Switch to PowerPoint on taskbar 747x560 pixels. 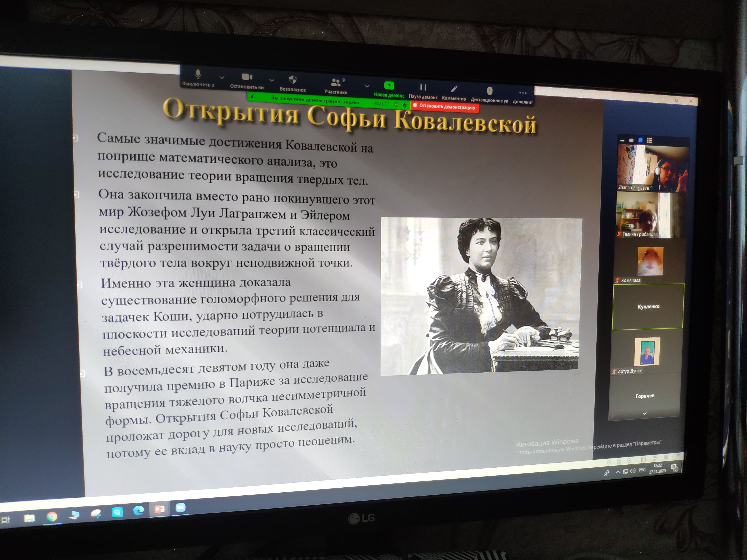point(159,509)
